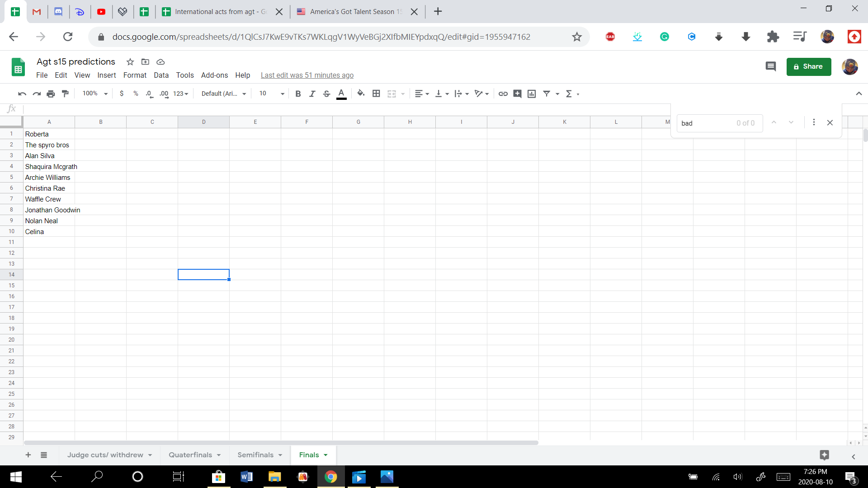Screen dimensions: 868x488
Task: Click the Undo icon in toolbar
Action: 22,94
